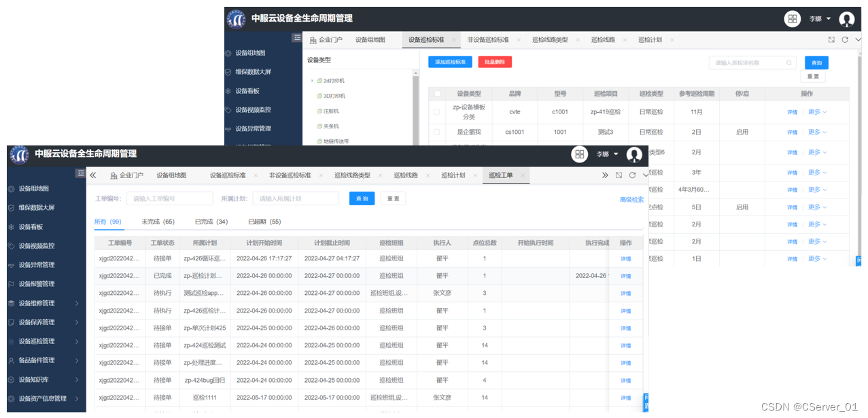Click the 查询 button in the back window

pyautogui.click(x=816, y=63)
